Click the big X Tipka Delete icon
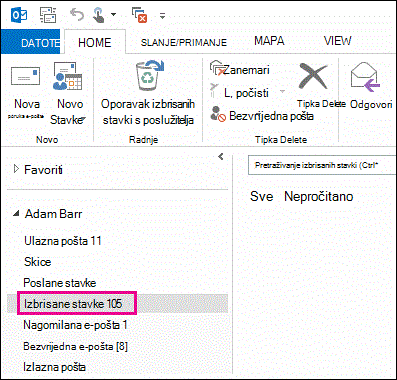Screen dimensions: 397x380 click(x=313, y=77)
